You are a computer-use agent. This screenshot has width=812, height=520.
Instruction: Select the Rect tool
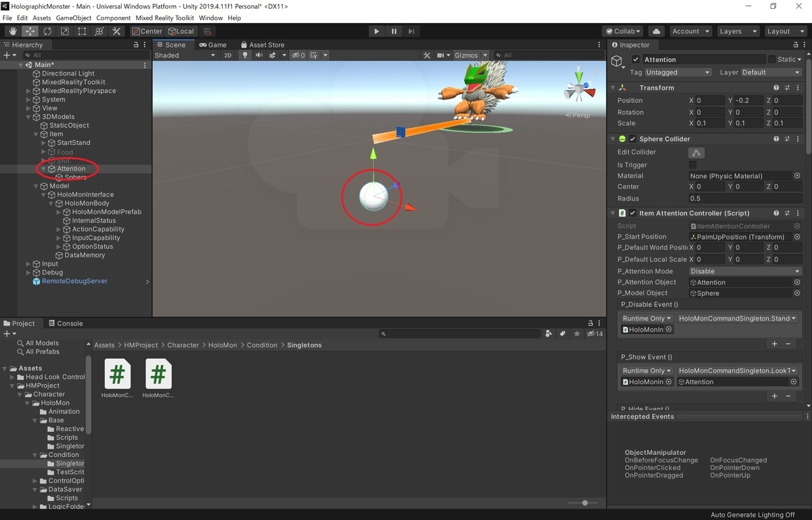click(82, 31)
